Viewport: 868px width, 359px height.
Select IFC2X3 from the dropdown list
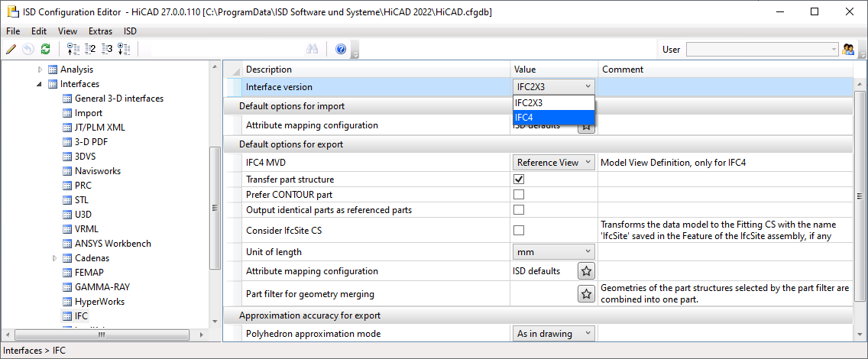tap(553, 102)
